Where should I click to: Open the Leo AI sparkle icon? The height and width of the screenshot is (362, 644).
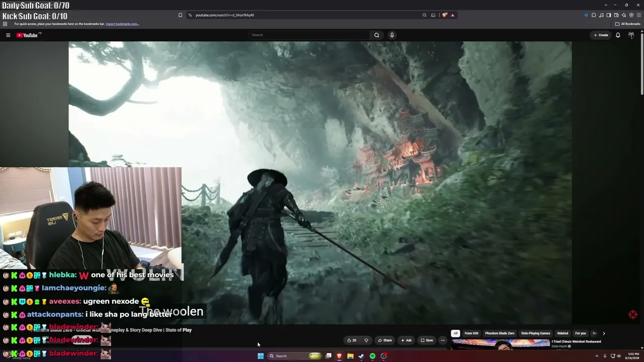tap(624, 15)
